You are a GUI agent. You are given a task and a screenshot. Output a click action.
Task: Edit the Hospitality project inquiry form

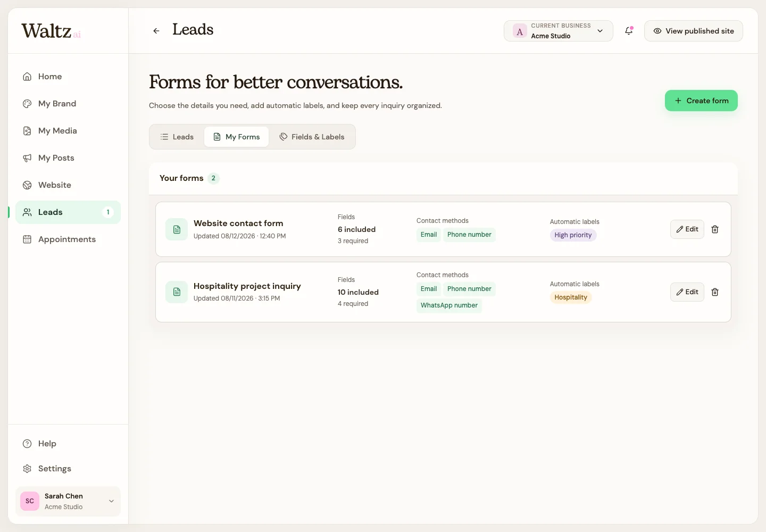pyautogui.click(x=687, y=292)
